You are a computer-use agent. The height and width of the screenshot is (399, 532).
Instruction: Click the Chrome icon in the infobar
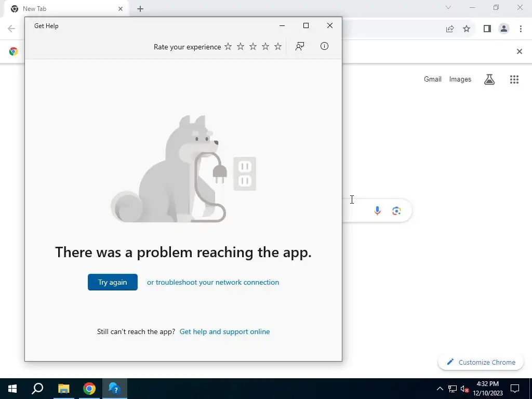point(14,51)
